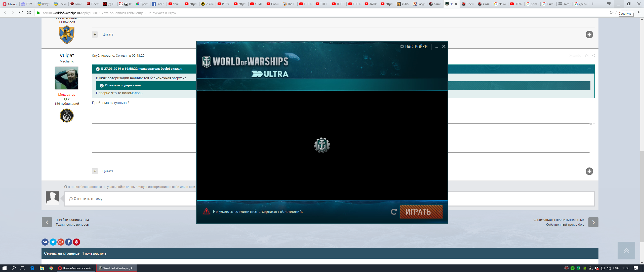Image resolution: width=644 pixels, height=272 pixels.
Task: Open moderation dropdown arrow below Vulgat's post
Action: [594, 124]
